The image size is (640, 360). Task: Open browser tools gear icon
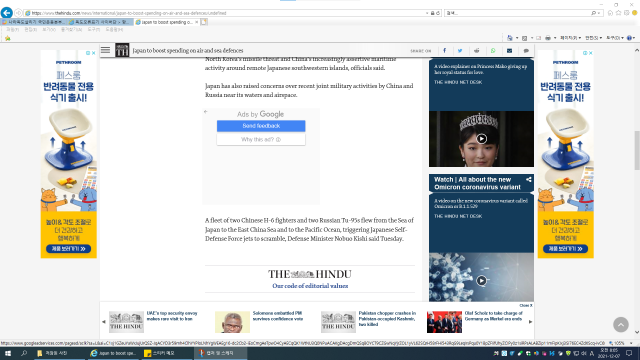[627, 13]
